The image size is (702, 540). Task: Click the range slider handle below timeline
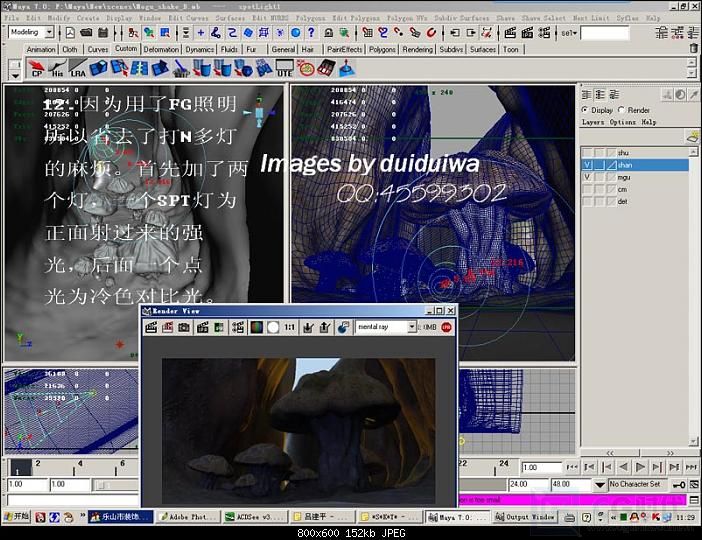(101, 485)
